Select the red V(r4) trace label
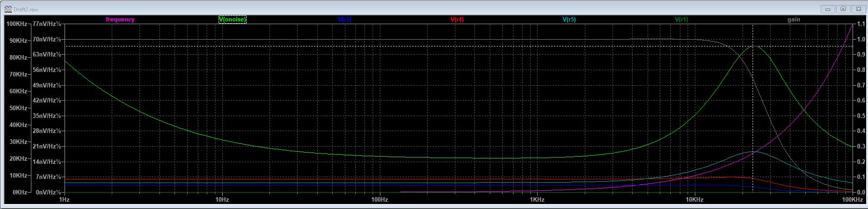 click(457, 20)
